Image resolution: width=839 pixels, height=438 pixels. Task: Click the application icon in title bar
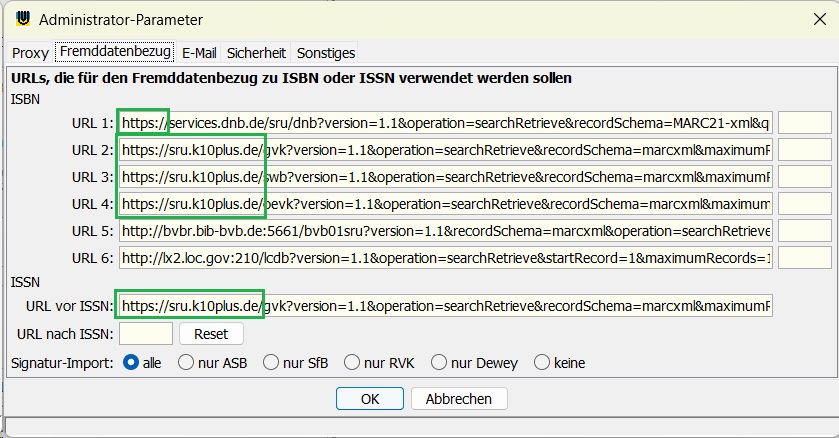[x=18, y=19]
